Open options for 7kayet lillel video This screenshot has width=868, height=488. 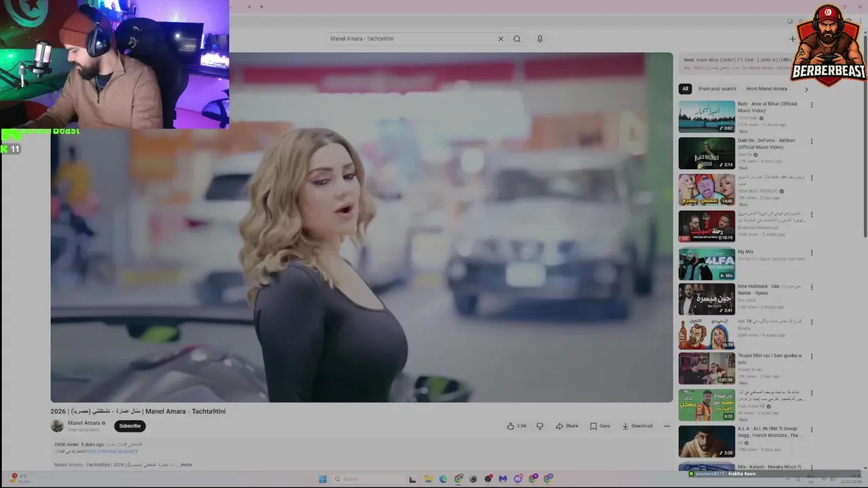point(811,357)
